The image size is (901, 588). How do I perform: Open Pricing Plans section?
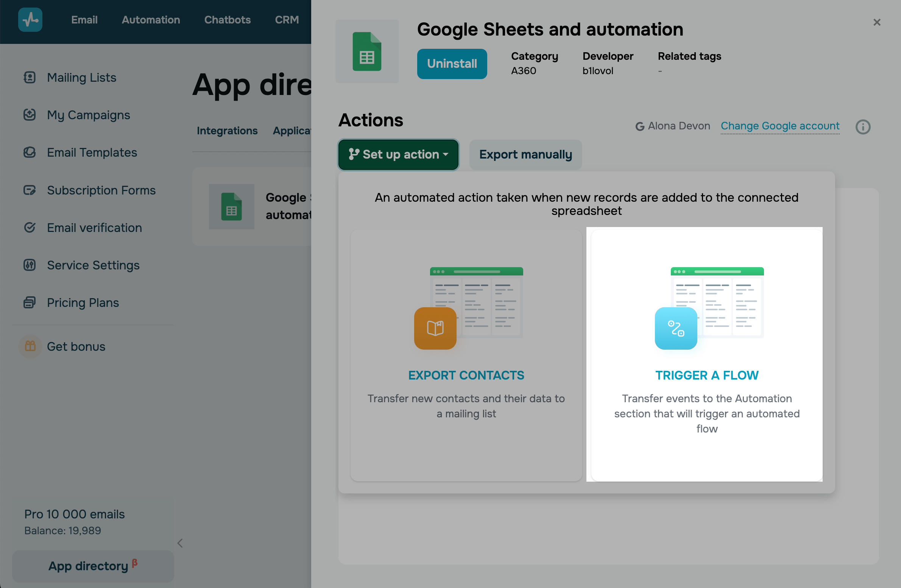[83, 303]
